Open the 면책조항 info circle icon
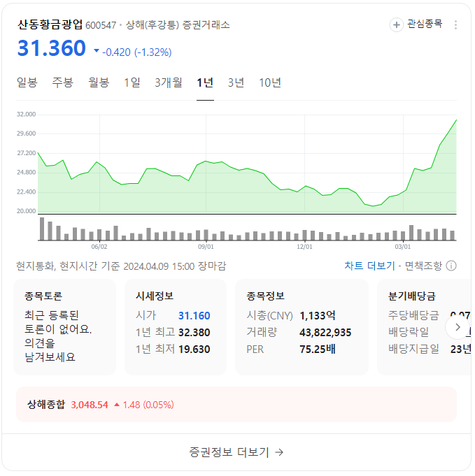 (451, 266)
